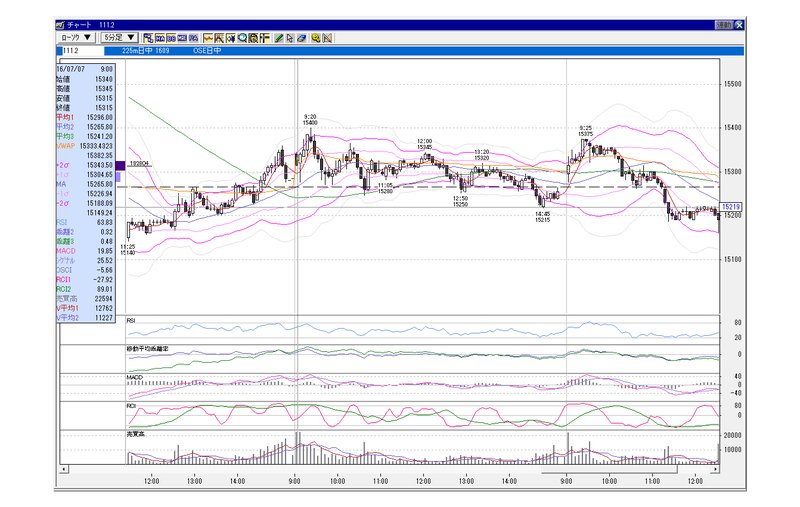The image size is (800, 507).
Task: Click the -2σ 15188.09 row
Action: (x=85, y=203)
